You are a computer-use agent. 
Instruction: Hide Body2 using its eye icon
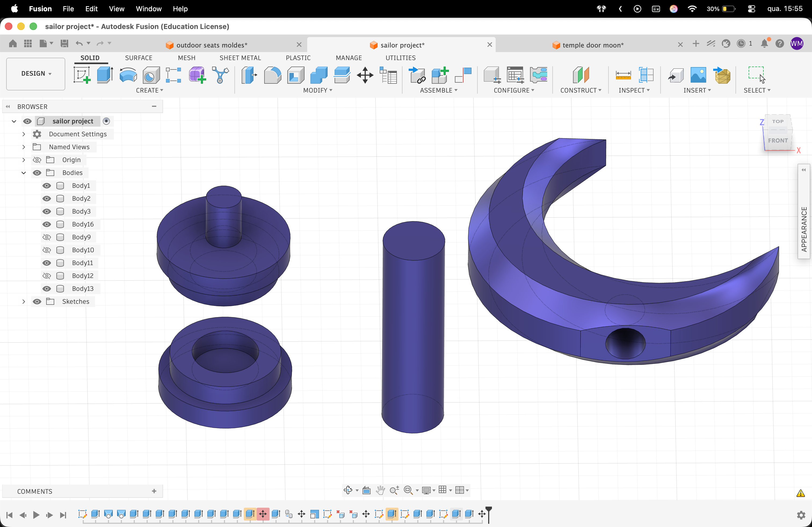tap(47, 198)
